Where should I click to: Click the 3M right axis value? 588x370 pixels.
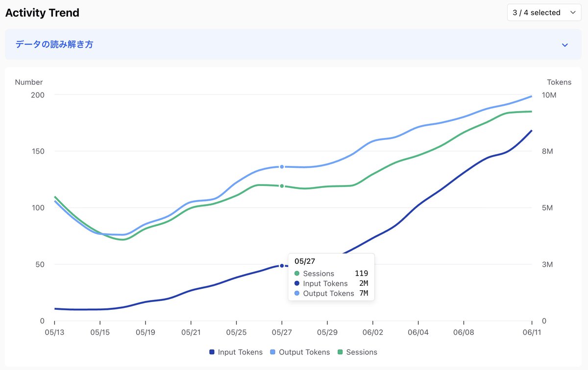tap(548, 264)
